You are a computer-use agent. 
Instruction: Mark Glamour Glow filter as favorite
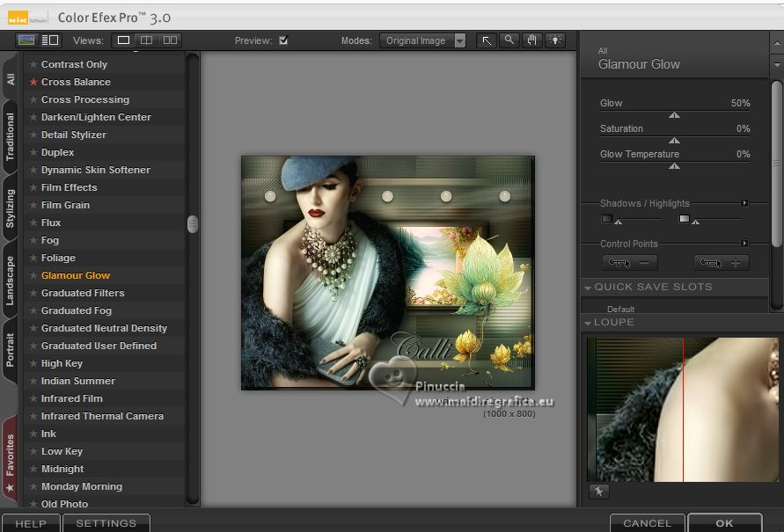point(33,275)
